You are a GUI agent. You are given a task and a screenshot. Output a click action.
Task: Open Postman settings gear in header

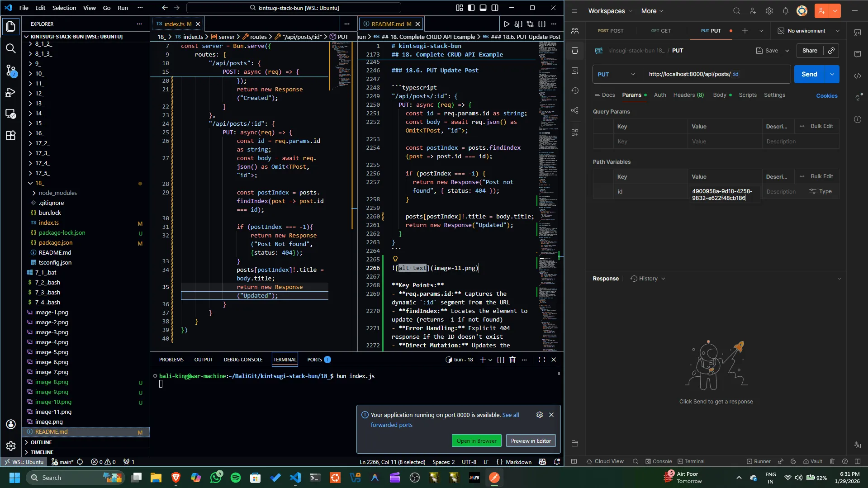(769, 11)
